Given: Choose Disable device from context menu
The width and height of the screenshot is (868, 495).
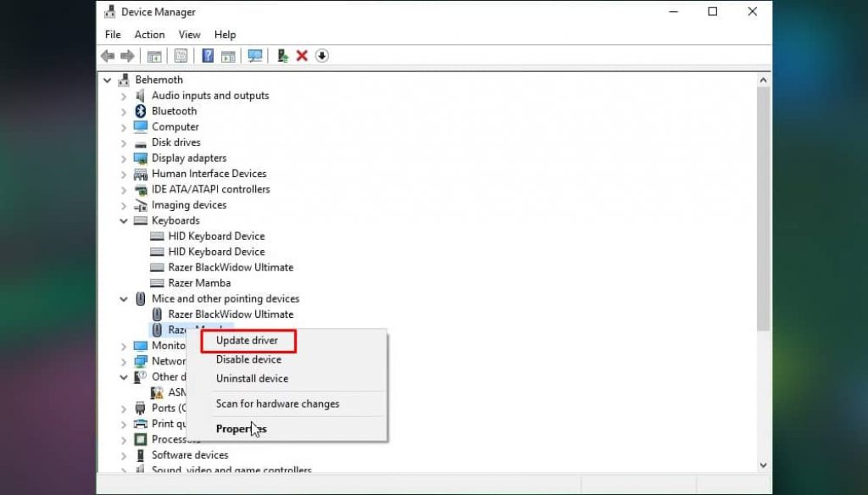Looking at the screenshot, I should 248,360.
